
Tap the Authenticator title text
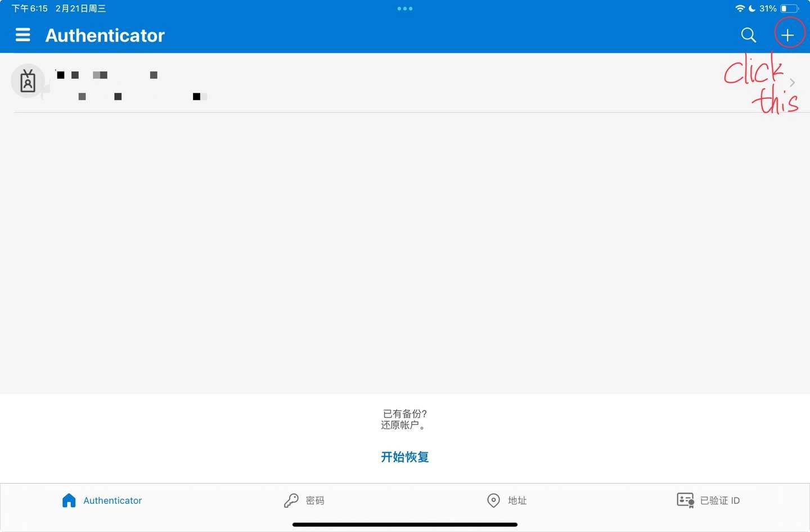(105, 35)
